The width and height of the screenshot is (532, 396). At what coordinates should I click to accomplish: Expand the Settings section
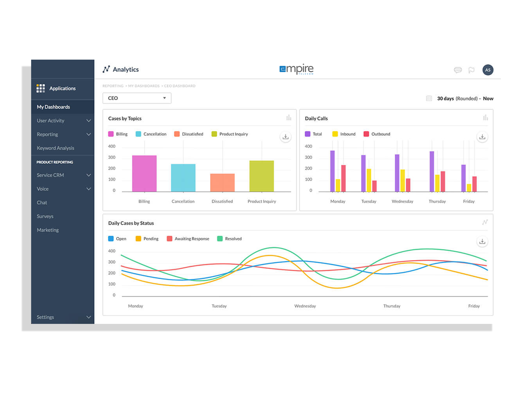tap(63, 317)
